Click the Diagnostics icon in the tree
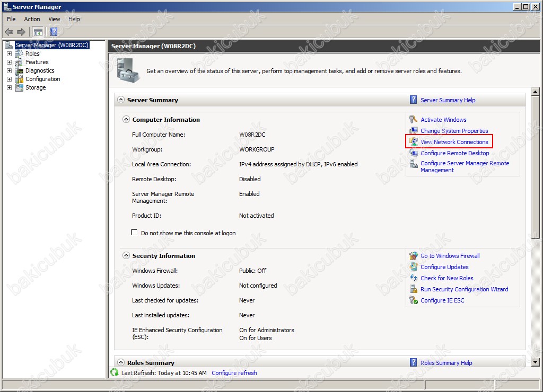This screenshot has height=392, width=543. 19,70
